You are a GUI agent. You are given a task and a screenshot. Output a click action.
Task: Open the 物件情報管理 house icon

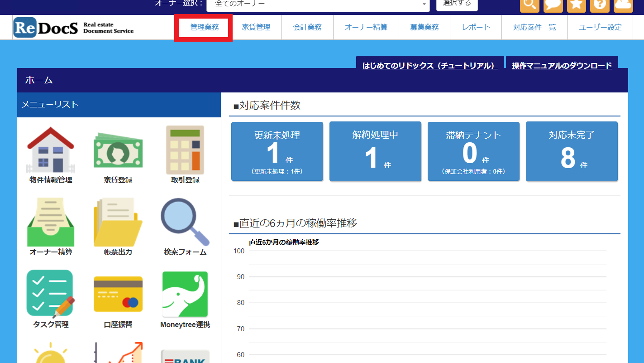51,150
